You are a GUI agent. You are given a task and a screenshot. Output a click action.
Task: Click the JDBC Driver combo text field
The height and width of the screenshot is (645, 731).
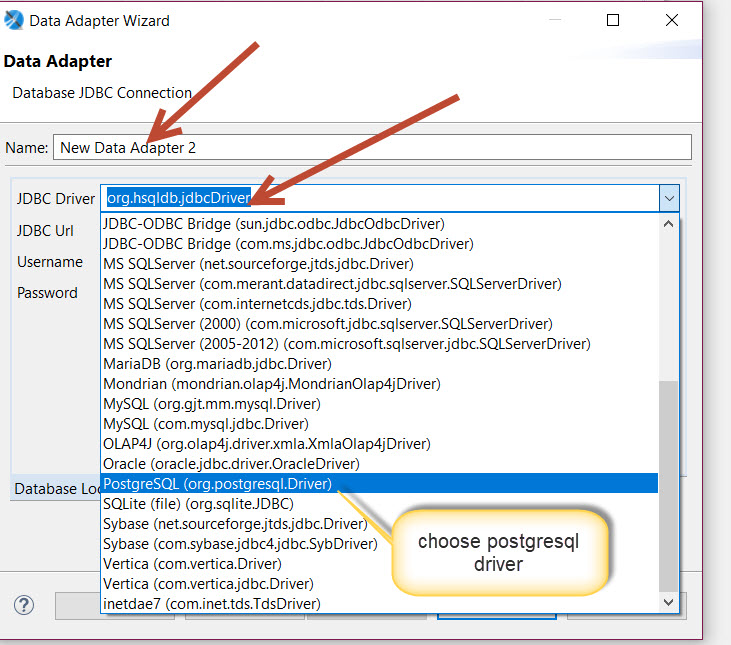[378, 198]
